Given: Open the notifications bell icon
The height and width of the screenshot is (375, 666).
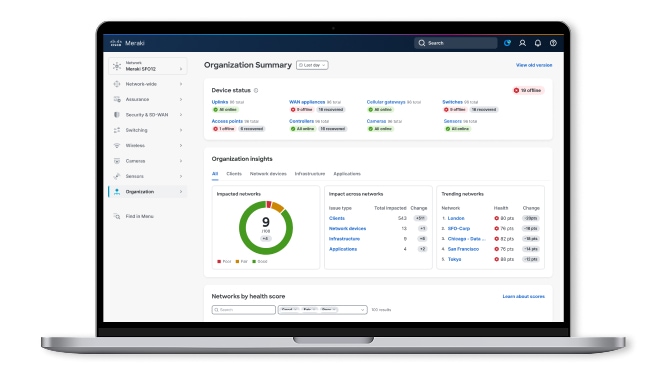Looking at the screenshot, I should 538,43.
